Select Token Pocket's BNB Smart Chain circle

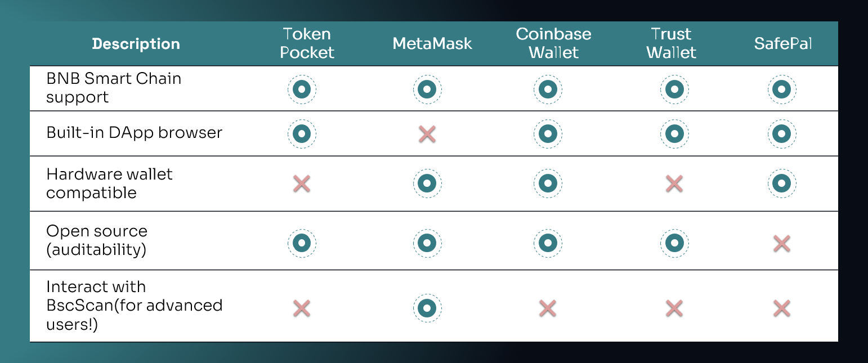pos(302,89)
